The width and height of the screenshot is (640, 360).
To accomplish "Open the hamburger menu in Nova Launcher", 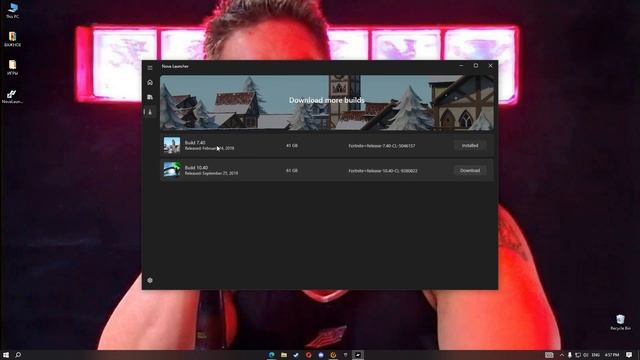I will click(150, 68).
